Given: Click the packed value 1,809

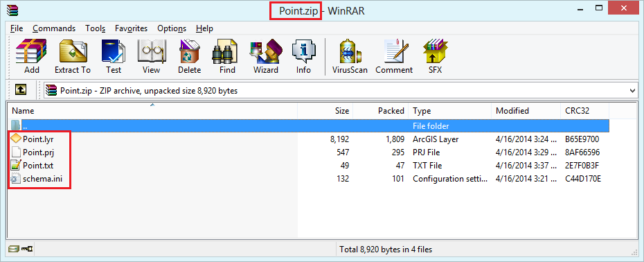Looking at the screenshot, I should coord(395,139).
